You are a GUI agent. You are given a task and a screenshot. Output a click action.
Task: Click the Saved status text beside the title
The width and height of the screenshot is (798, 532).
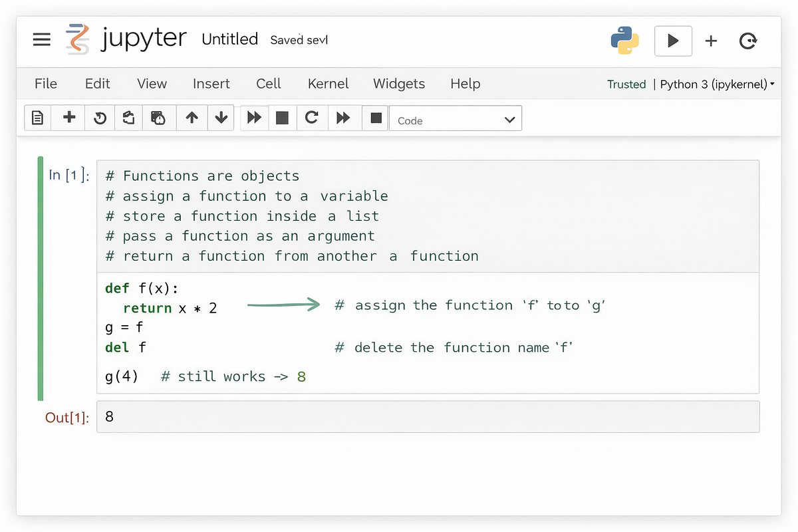(x=299, y=40)
